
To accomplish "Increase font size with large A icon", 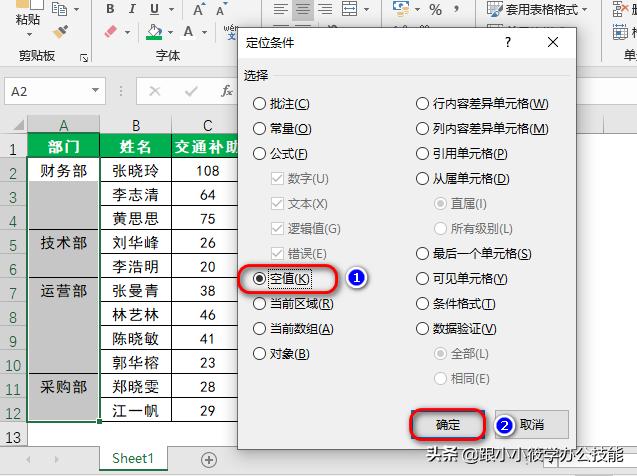I will pos(198,9).
